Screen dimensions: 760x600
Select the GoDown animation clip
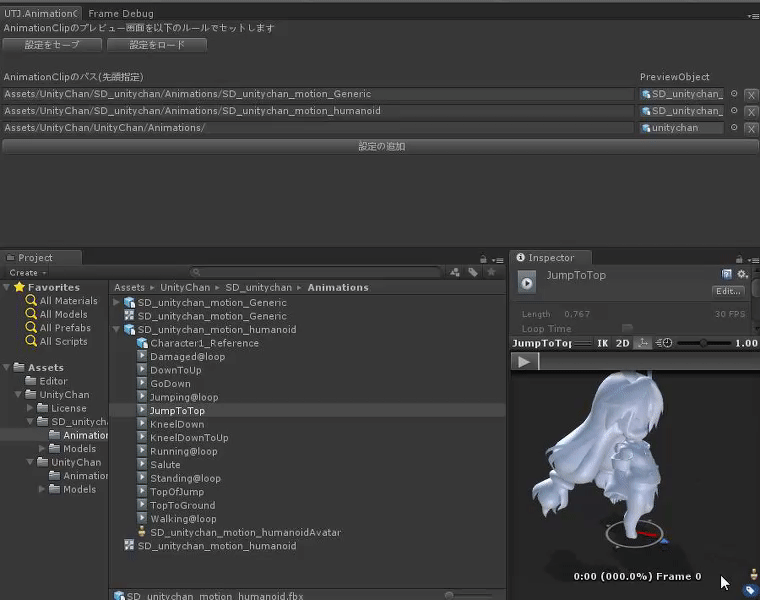click(x=170, y=384)
